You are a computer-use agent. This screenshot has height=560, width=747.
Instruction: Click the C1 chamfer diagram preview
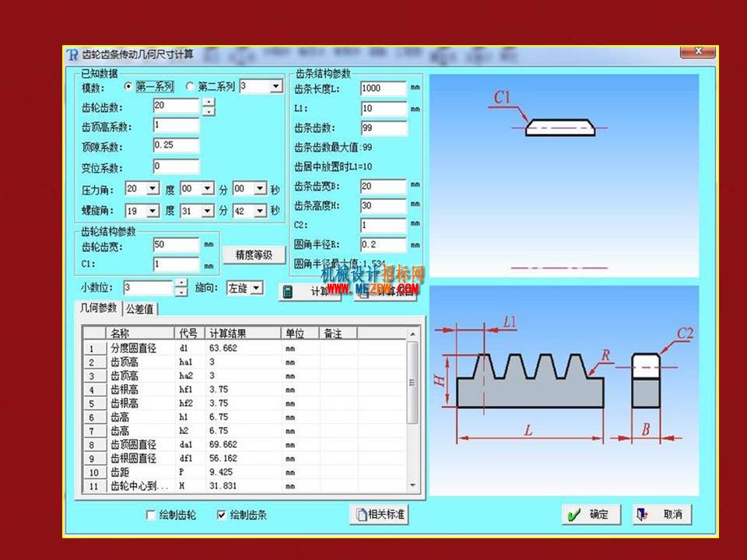click(x=564, y=176)
